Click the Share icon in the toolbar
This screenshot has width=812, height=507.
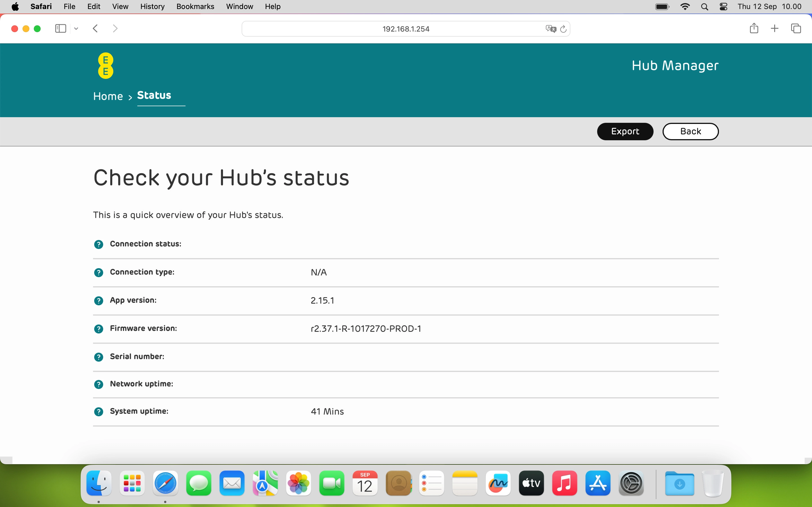(754, 28)
